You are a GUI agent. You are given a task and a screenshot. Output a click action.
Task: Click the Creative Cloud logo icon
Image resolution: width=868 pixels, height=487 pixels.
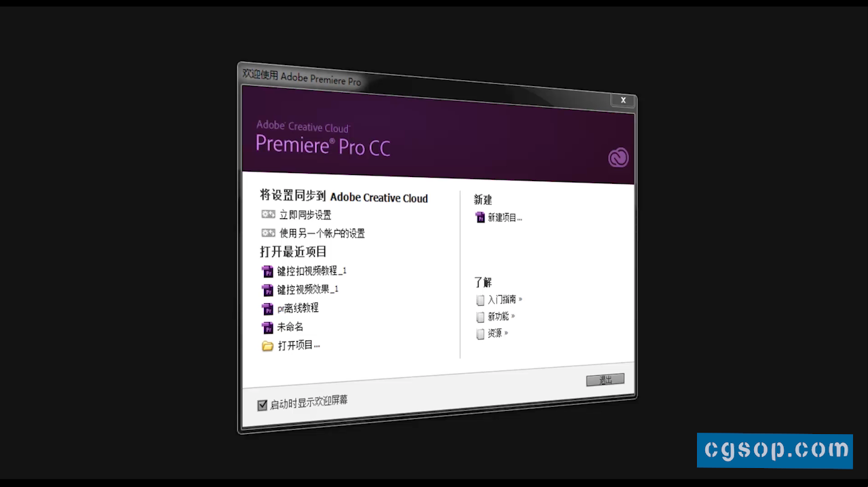pyautogui.click(x=618, y=158)
